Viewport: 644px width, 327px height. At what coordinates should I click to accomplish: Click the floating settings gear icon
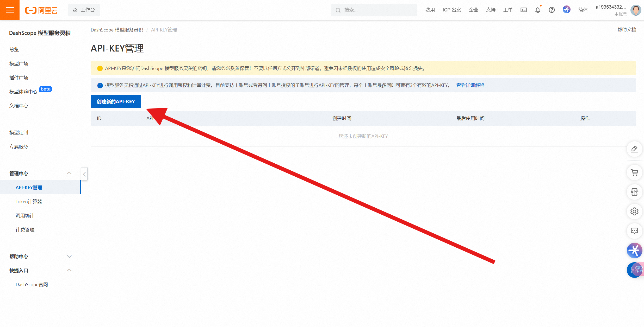634,211
